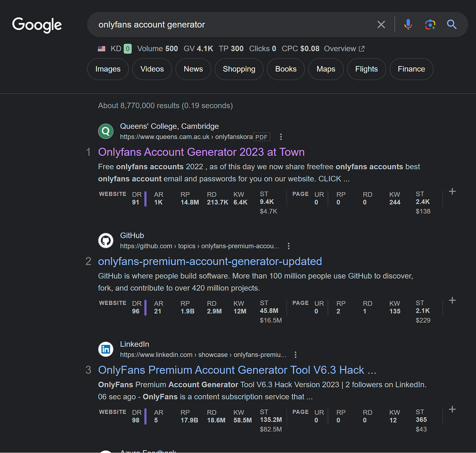Open more options for Queens' College result
The image size is (476, 453).
[x=281, y=137]
